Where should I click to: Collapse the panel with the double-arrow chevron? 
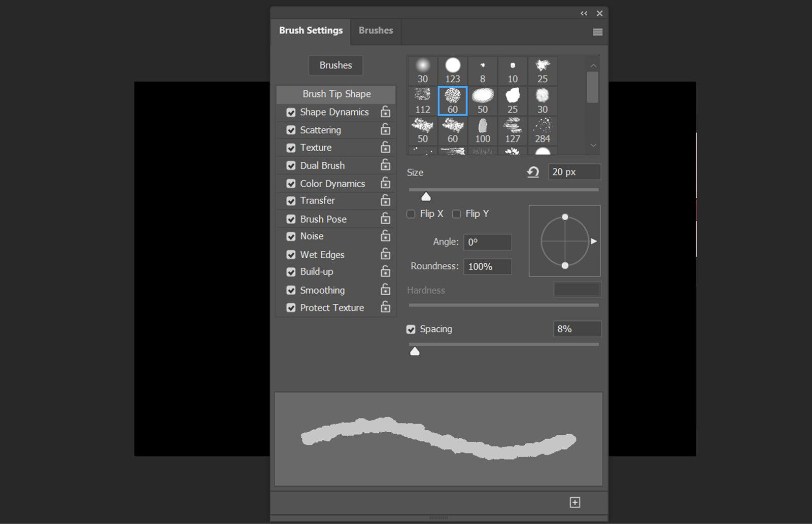click(584, 13)
